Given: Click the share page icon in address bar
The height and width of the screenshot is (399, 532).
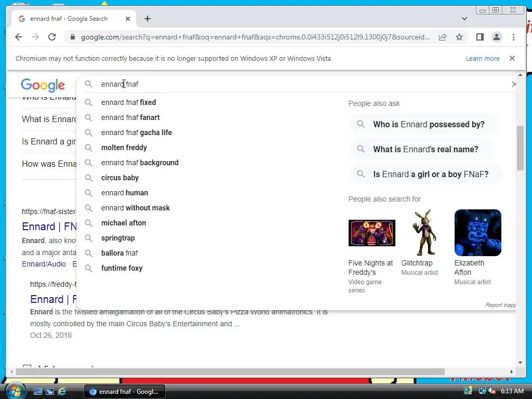Looking at the screenshot, I should 443,37.
